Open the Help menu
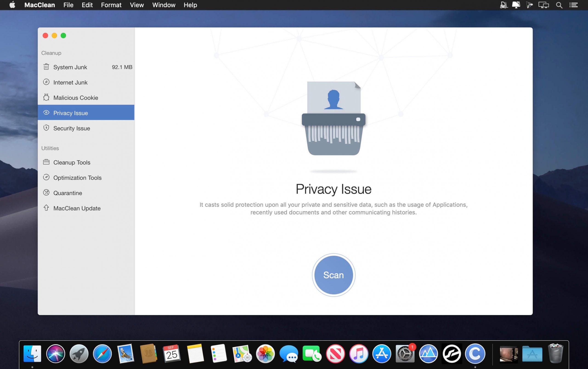 click(x=190, y=5)
